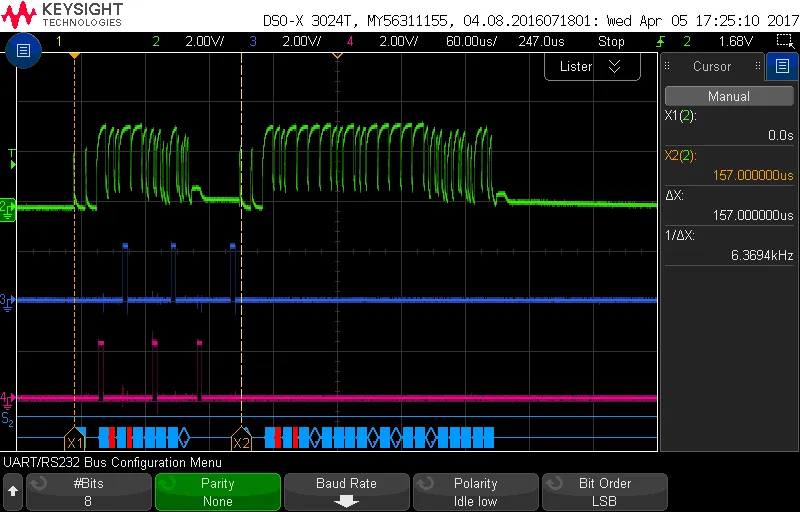Open the Cursor sidebar menu icon
The image size is (800, 512).
coord(782,66)
